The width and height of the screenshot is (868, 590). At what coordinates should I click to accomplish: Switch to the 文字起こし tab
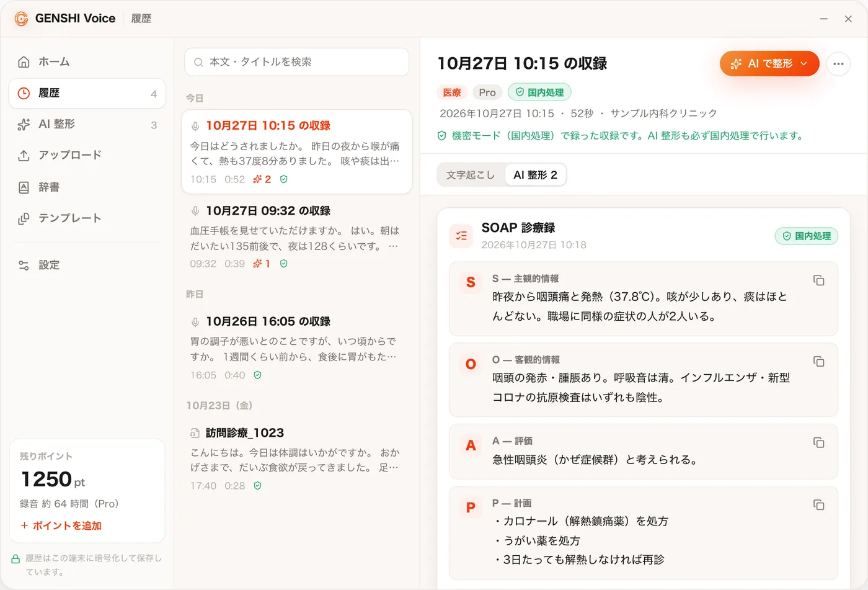(471, 175)
